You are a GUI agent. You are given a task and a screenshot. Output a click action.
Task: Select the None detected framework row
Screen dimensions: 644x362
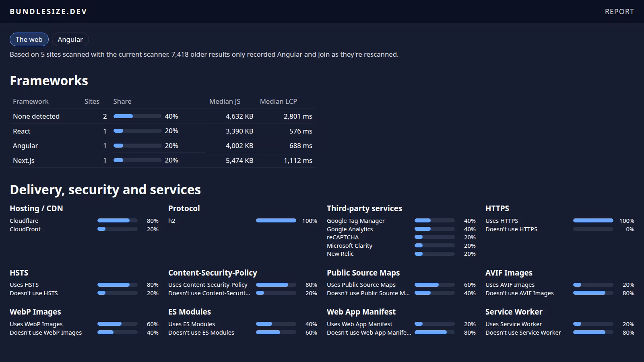point(163,116)
